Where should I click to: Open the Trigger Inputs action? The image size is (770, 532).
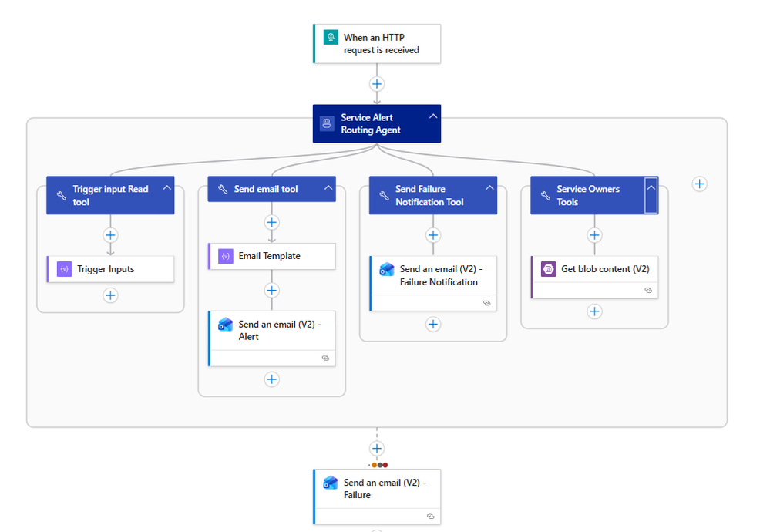pos(110,269)
